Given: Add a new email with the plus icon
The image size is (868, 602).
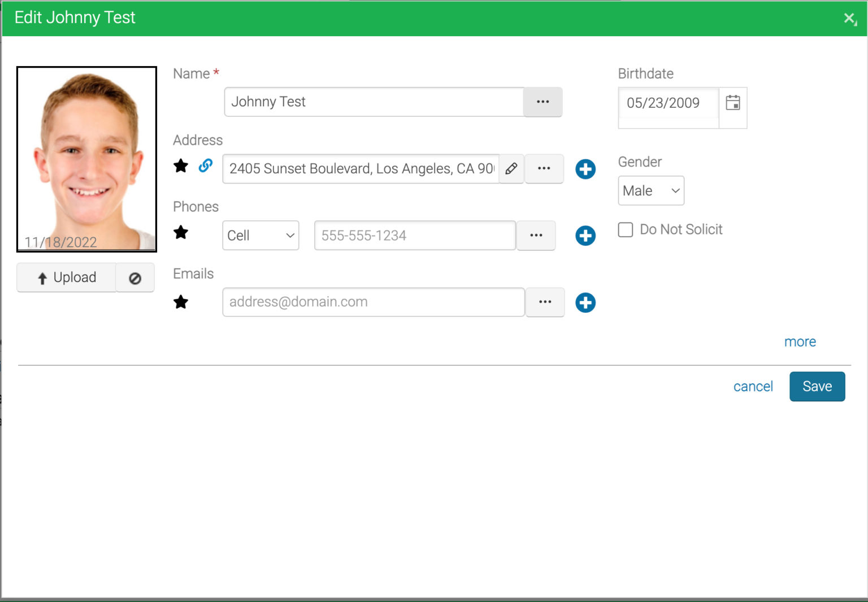Looking at the screenshot, I should click(585, 303).
